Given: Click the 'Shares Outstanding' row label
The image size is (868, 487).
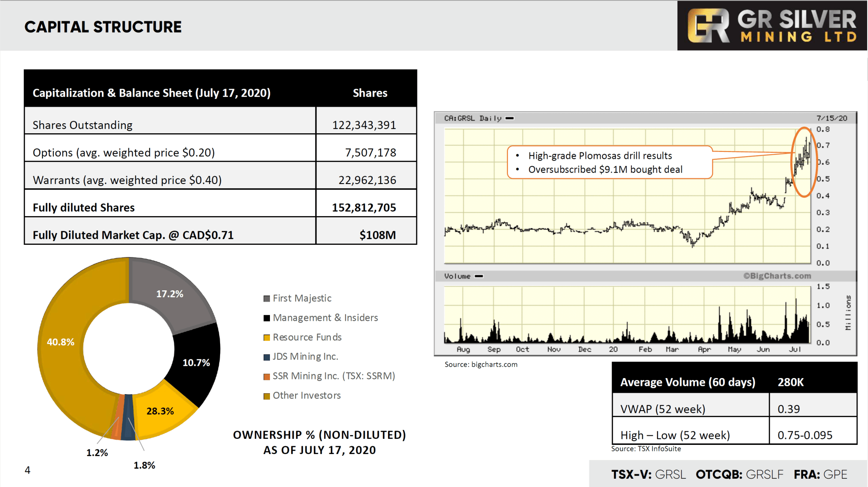Looking at the screenshot, I should (82, 125).
